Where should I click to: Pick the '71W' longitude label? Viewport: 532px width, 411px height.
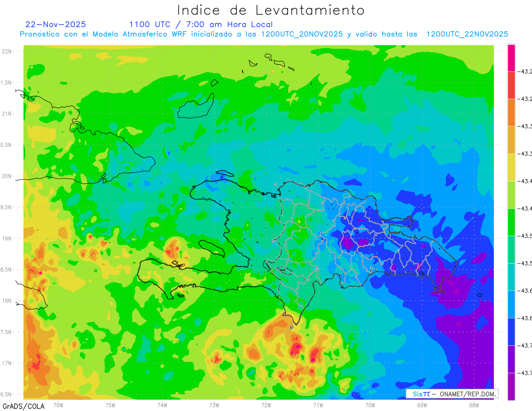pyautogui.click(x=318, y=405)
